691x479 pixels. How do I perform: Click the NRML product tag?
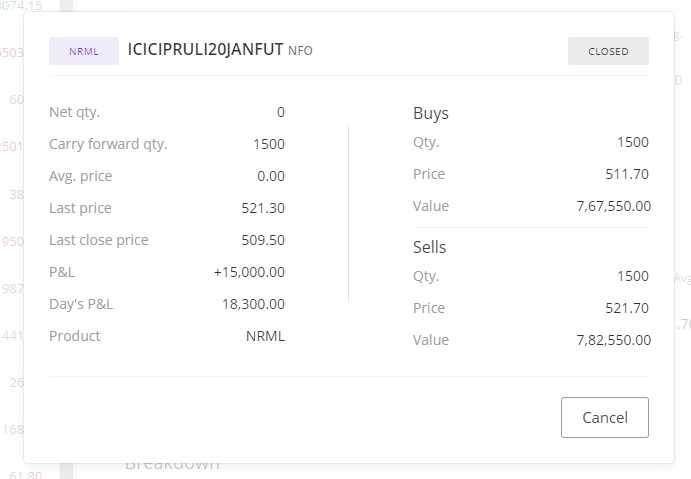tap(84, 51)
